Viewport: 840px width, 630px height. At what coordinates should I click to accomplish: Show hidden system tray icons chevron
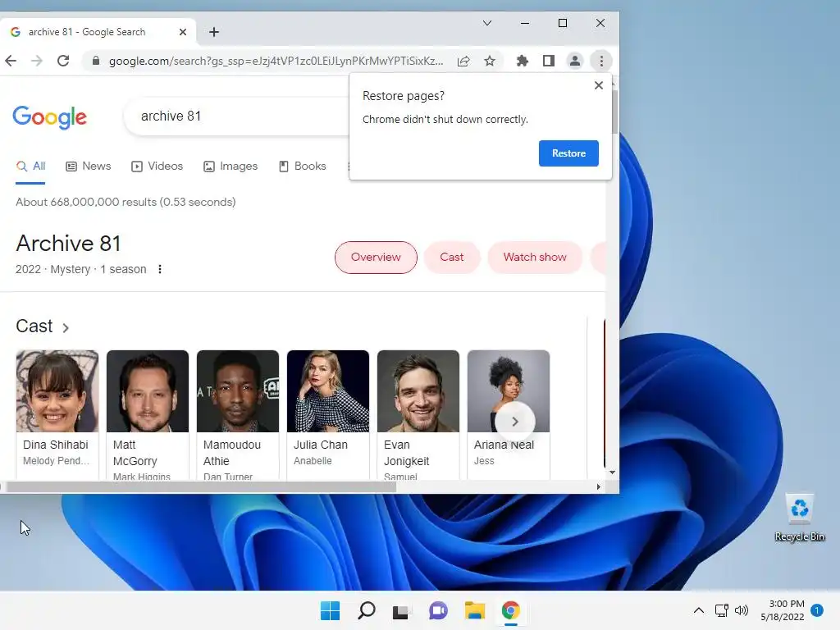[699, 610]
